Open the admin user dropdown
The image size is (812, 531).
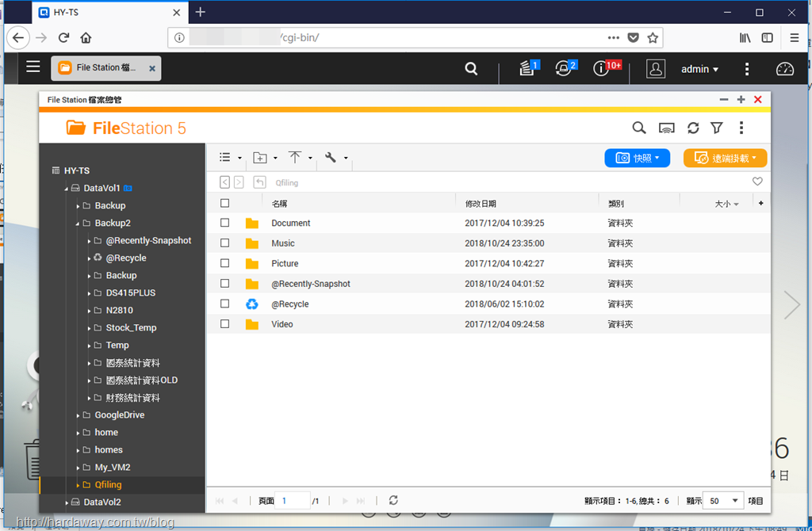699,69
